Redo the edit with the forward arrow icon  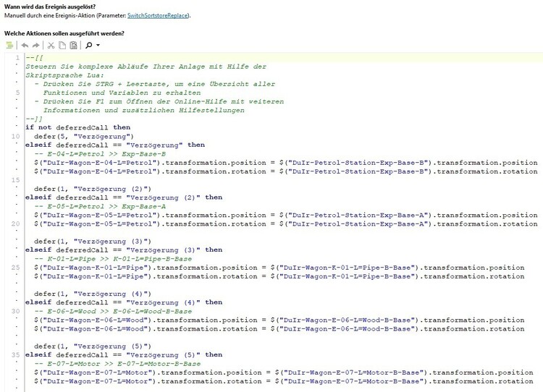[x=35, y=46]
